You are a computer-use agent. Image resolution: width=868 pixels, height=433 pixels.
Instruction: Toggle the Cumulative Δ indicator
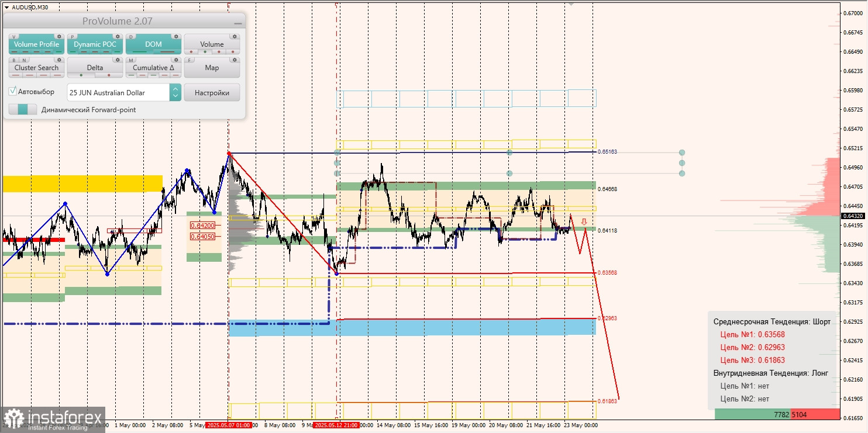[x=153, y=67]
